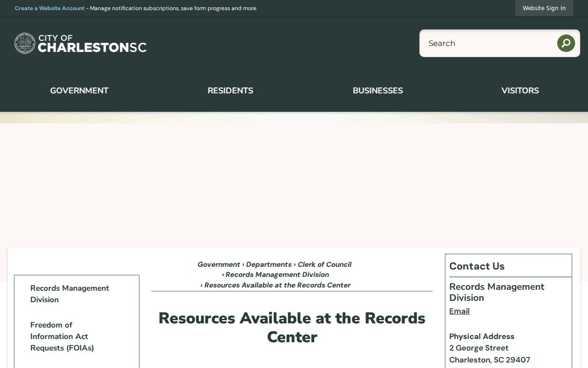Click the Website Sign In button
This screenshot has height=368, width=588.
pyautogui.click(x=544, y=8)
